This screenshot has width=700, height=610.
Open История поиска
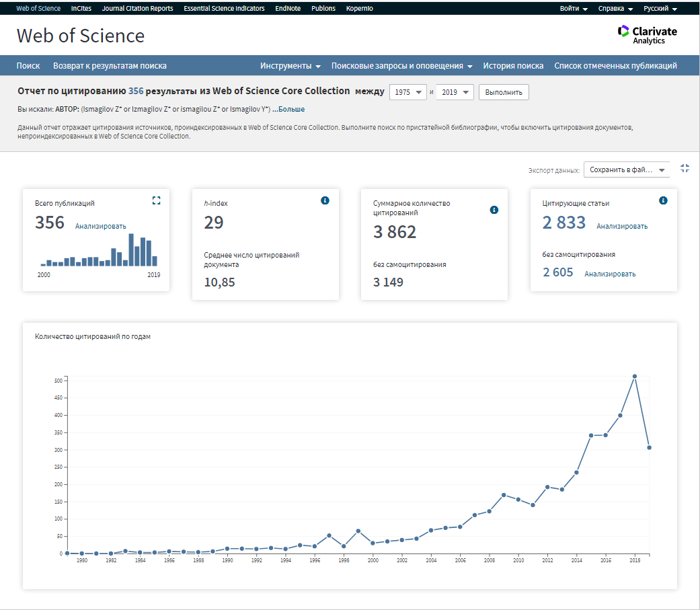coord(513,66)
